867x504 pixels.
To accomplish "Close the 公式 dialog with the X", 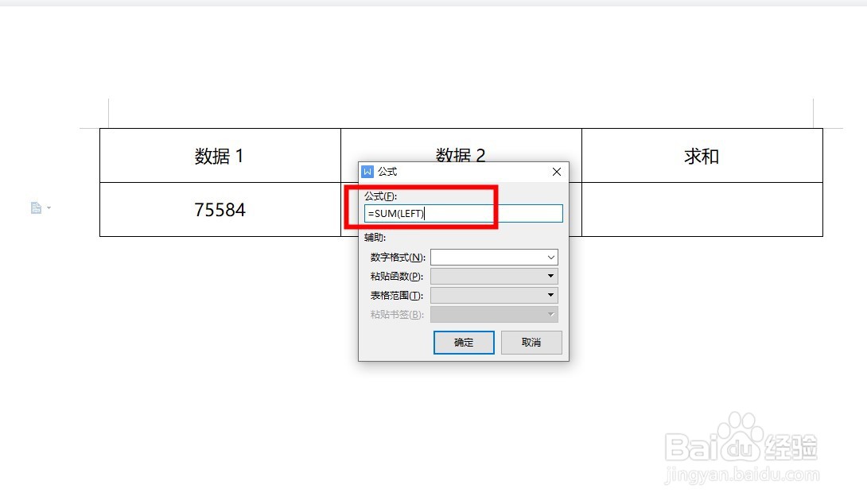I will point(557,172).
